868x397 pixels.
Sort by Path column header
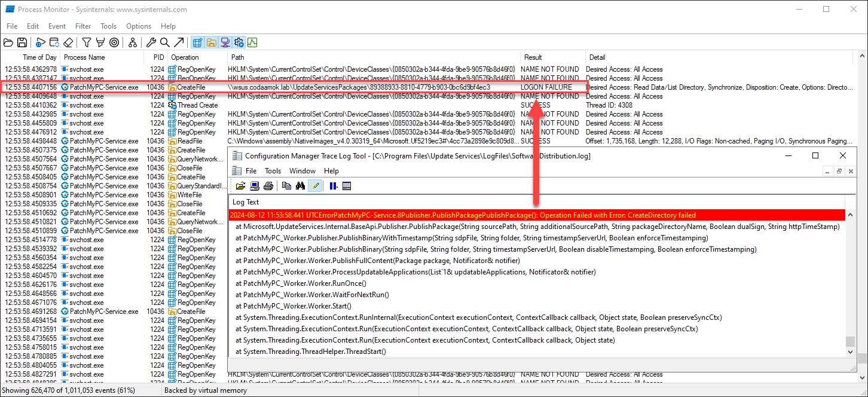pos(374,57)
